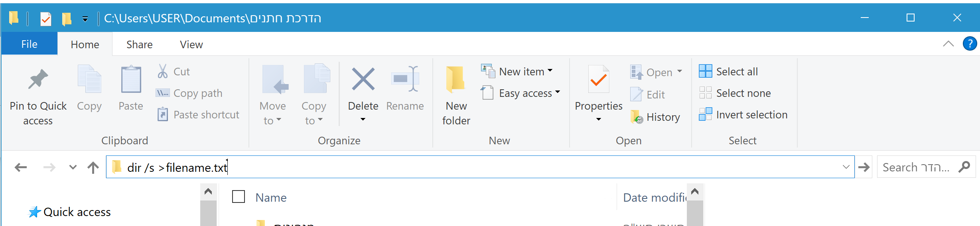This screenshot has height=226, width=980.
Task: Click the Search box field
Action: 917,167
